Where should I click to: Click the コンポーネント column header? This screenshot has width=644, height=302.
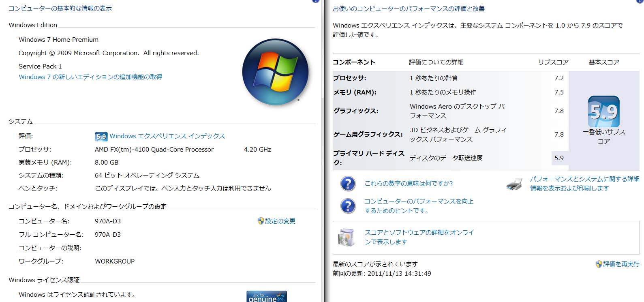(354, 62)
